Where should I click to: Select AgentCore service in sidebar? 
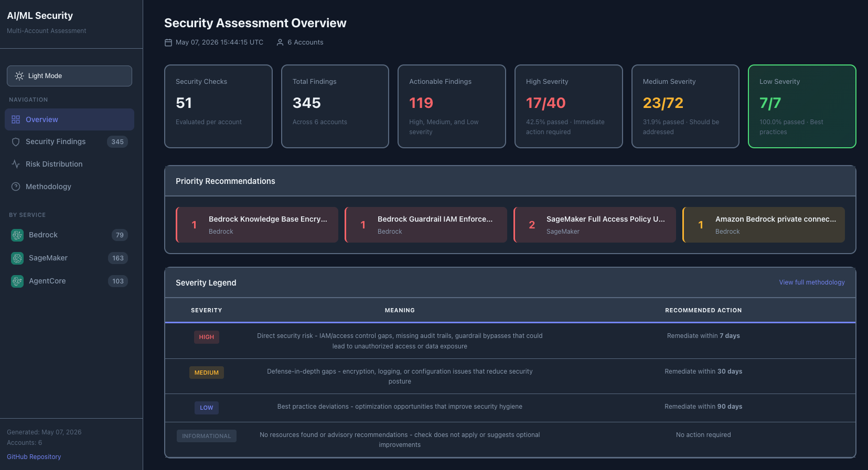pos(69,281)
